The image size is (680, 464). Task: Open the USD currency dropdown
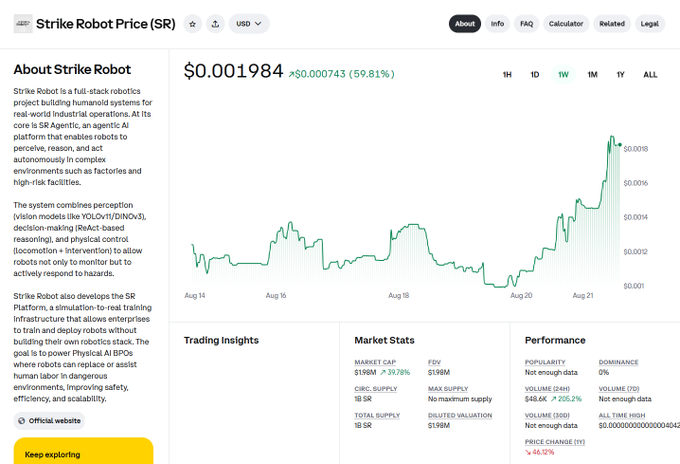[x=249, y=24]
